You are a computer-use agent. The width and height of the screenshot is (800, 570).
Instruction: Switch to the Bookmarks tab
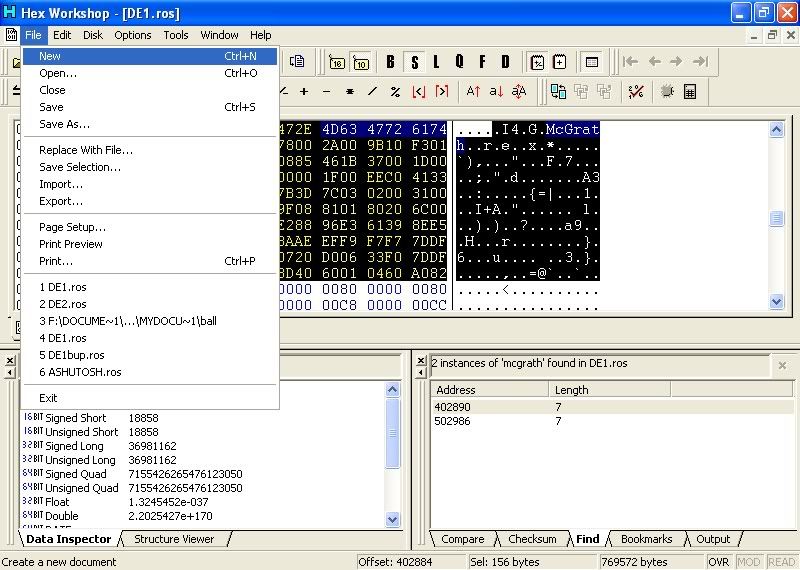tap(646, 539)
